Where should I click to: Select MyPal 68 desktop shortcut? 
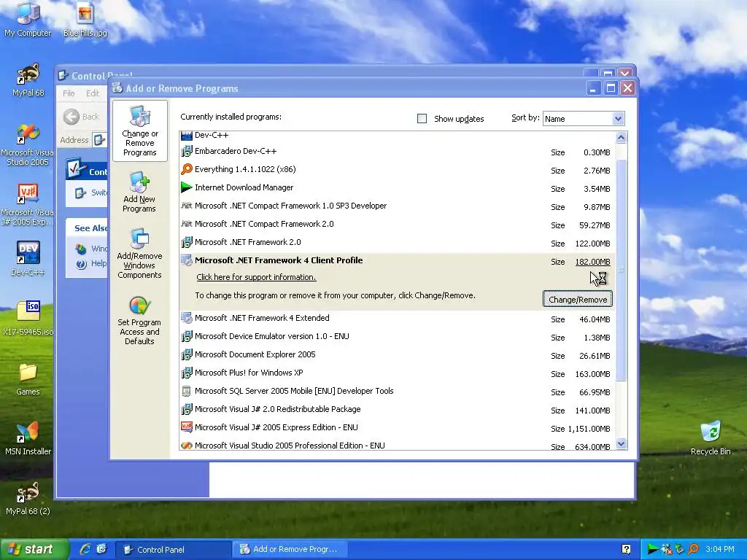tap(28, 79)
